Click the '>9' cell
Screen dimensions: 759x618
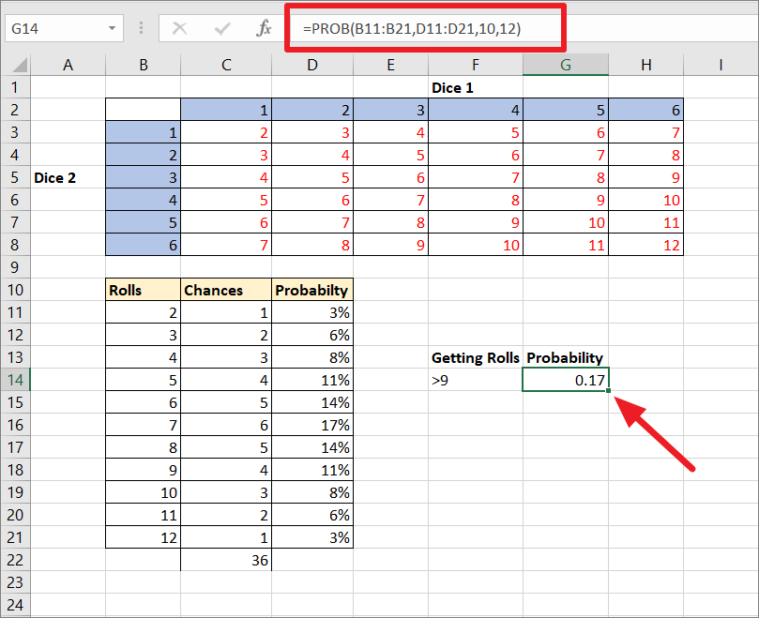coord(475,380)
